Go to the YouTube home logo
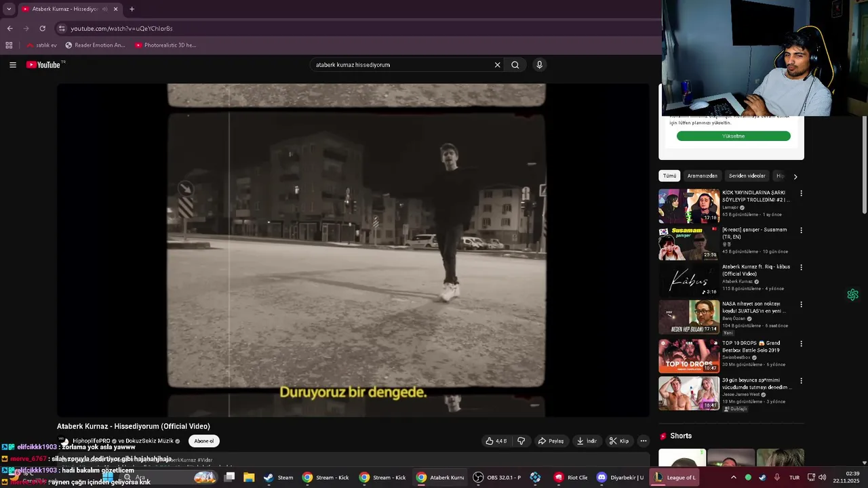This screenshot has height=488, width=868. 45,65
